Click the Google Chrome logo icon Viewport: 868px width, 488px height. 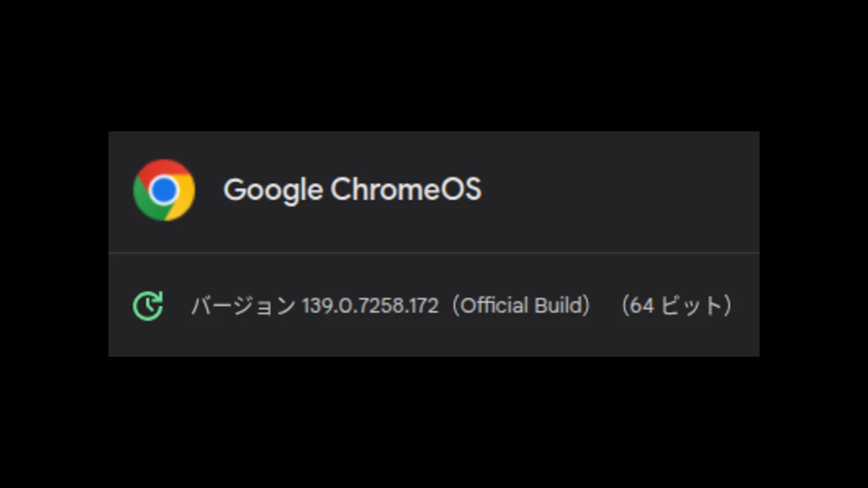pyautogui.click(x=164, y=190)
